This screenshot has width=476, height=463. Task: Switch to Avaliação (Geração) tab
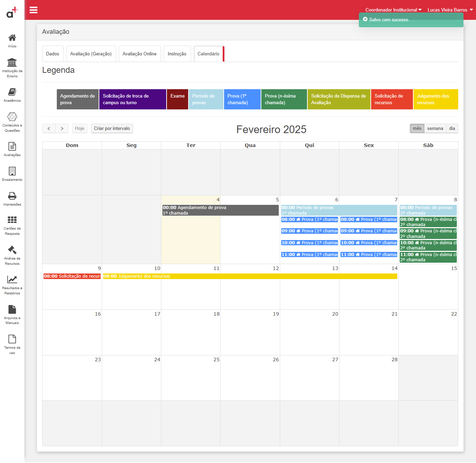coord(91,54)
